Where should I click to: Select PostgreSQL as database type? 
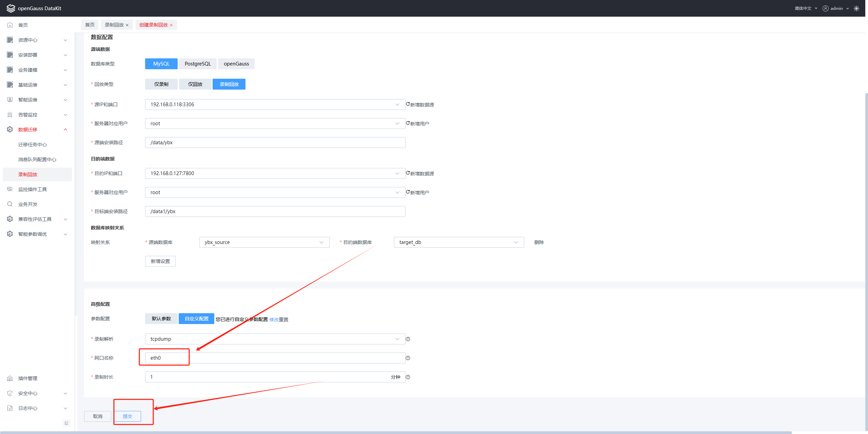198,64
